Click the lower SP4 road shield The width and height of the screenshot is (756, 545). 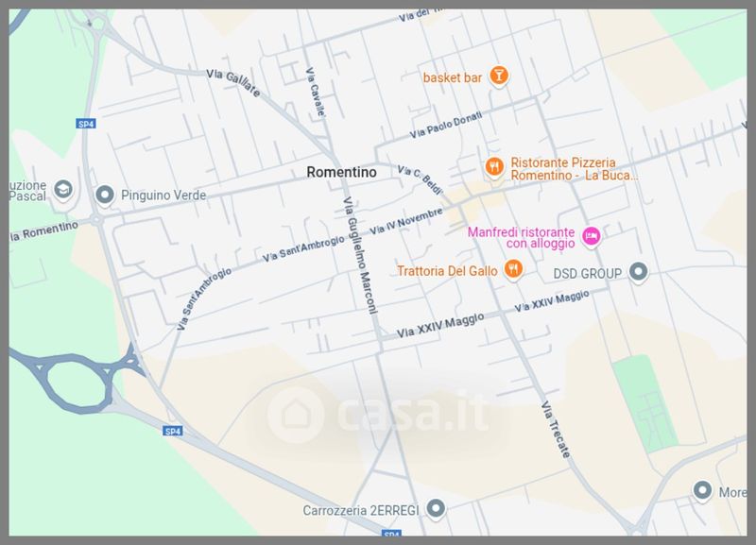(173, 431)
